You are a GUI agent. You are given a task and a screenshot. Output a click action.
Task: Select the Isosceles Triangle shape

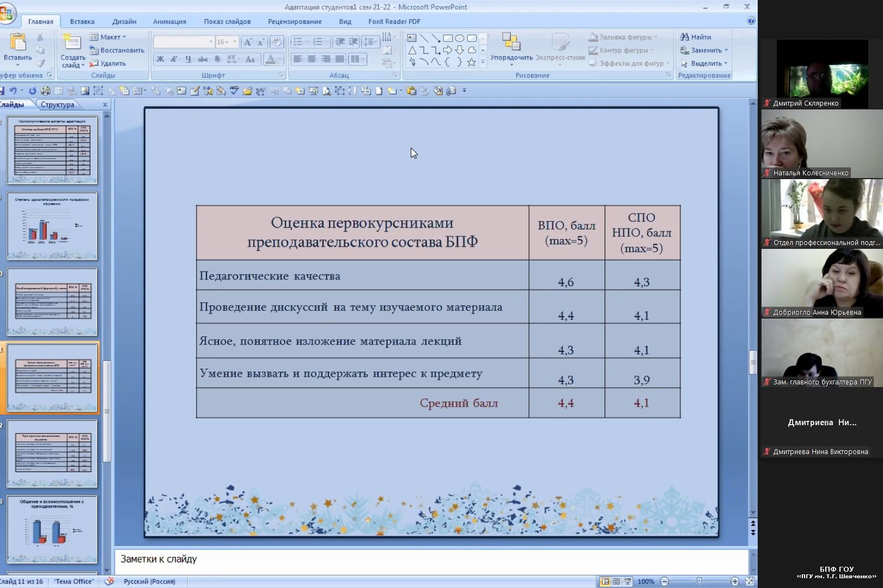pyautogui.click(x=412, y=50)
